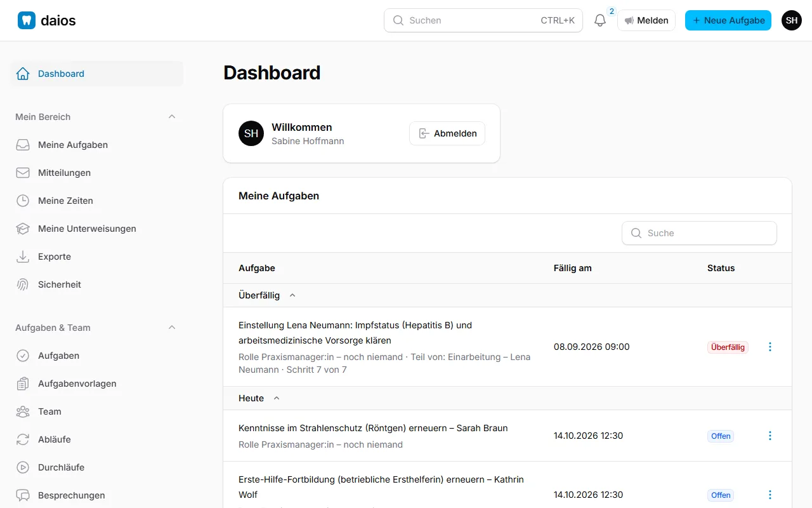This screenshot has height=508, width=812.
Task: Click the Meine Aufgaben inbox icon
Action: pyautogui.click(x=23, y=145)
